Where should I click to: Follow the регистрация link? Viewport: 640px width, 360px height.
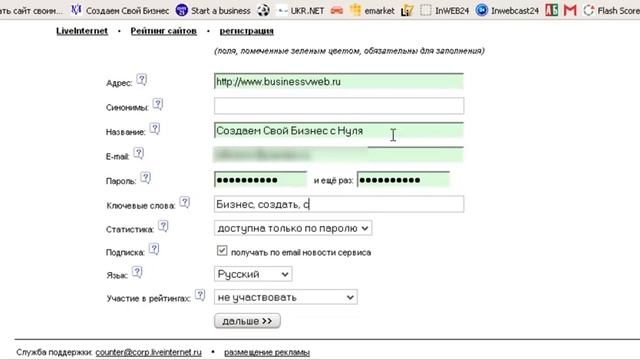pyautogui.click(x=247, y=31)
